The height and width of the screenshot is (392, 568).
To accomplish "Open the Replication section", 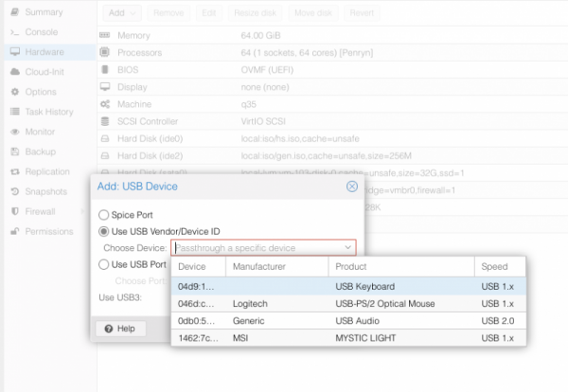I will (47, 171).
